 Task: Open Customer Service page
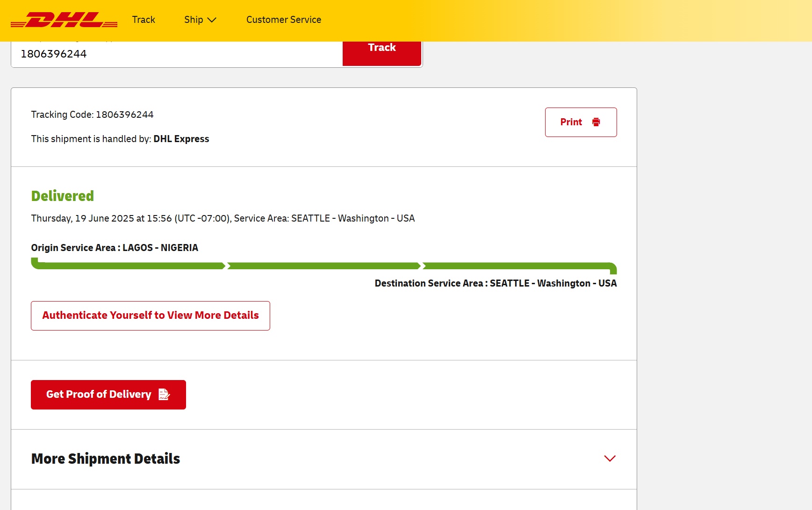pyautogui.click(x=284, y=20)
